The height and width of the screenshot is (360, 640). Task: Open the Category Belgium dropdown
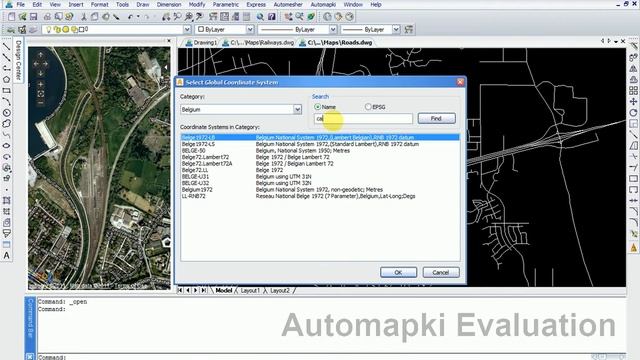(297, 109)
